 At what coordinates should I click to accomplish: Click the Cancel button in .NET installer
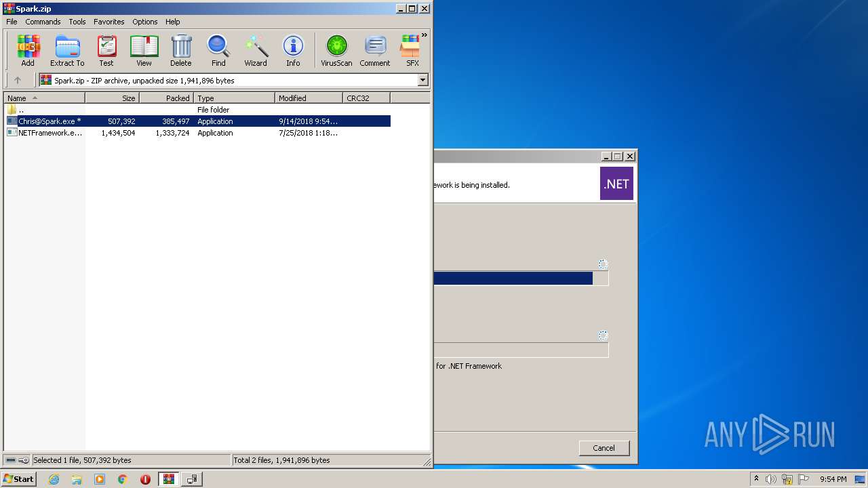click(x=604, y=448)
